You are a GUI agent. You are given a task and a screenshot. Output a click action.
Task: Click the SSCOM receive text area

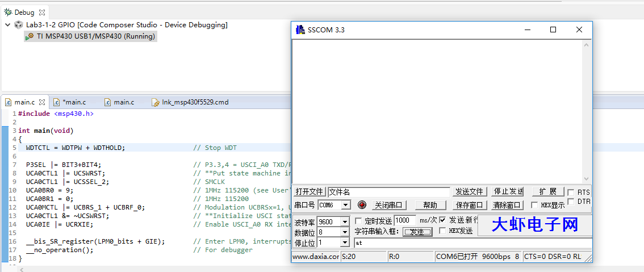437,111
